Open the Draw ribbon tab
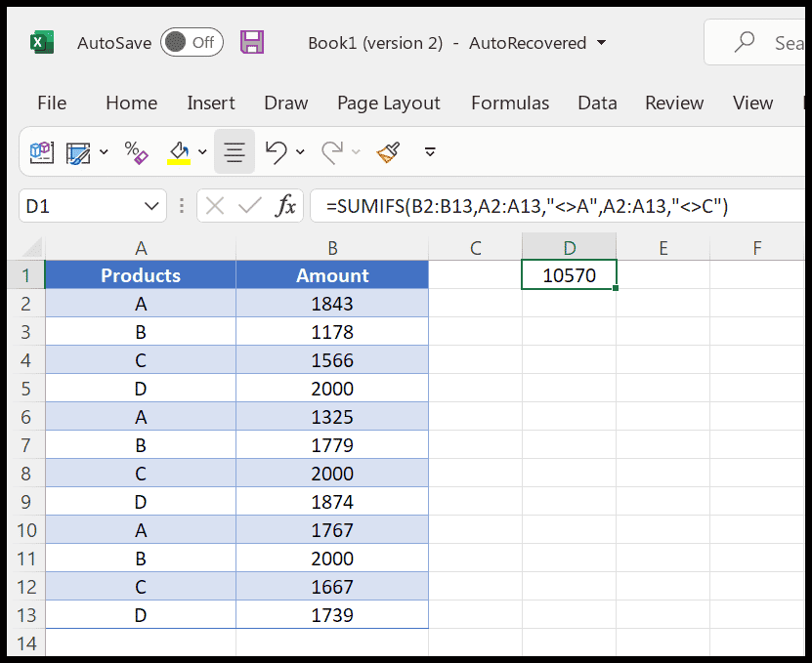Viewport: 812px width, 663px height. click(286, 103)
